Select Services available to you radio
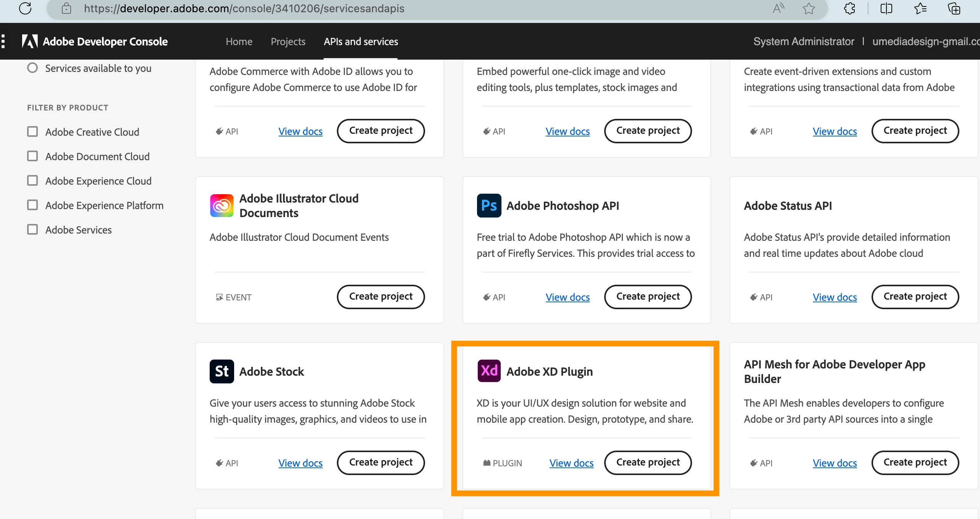 (32, 68)
